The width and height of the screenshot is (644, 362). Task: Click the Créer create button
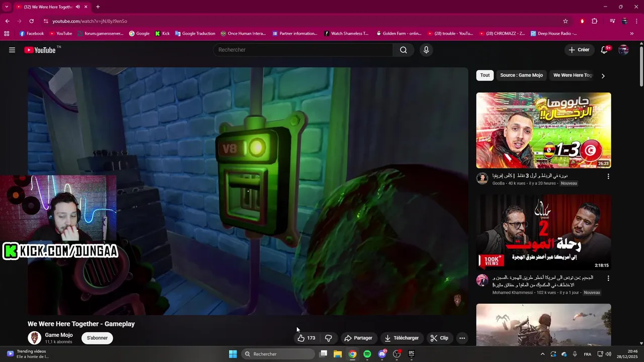579,50
